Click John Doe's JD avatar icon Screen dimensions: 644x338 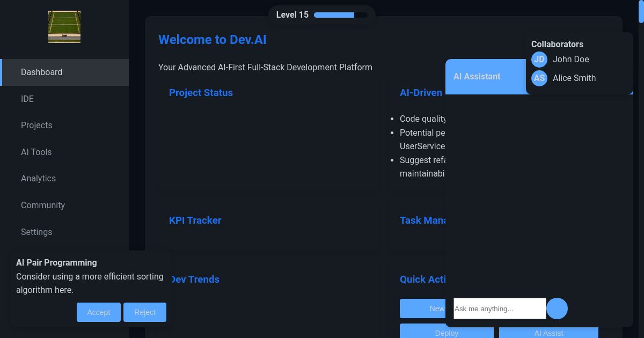point(539,60)
